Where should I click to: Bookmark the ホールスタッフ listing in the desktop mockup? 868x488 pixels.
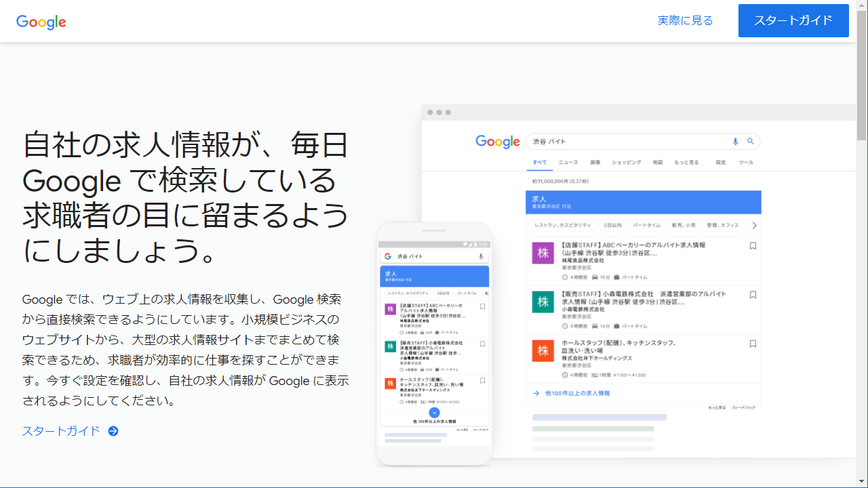click(x=753, y=344)
